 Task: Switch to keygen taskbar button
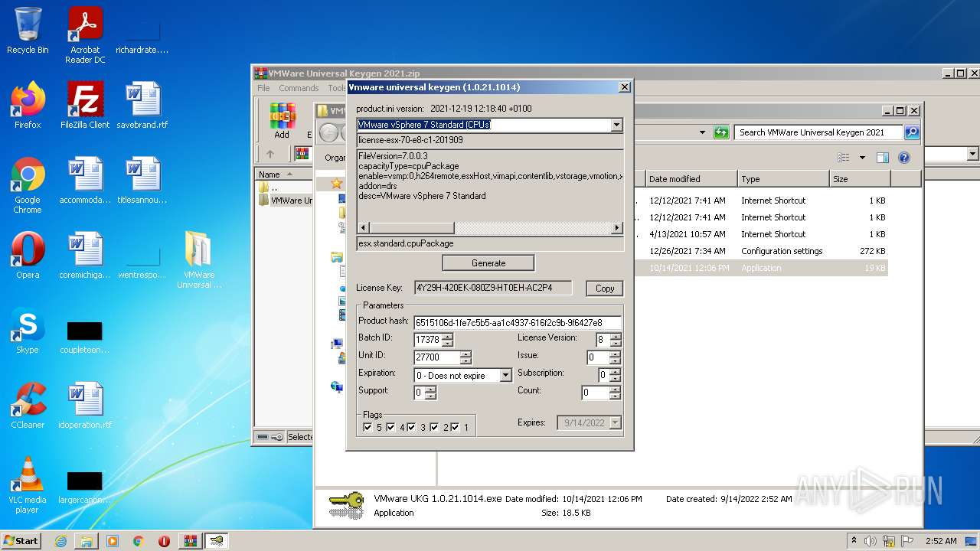(x=216, y=541)
